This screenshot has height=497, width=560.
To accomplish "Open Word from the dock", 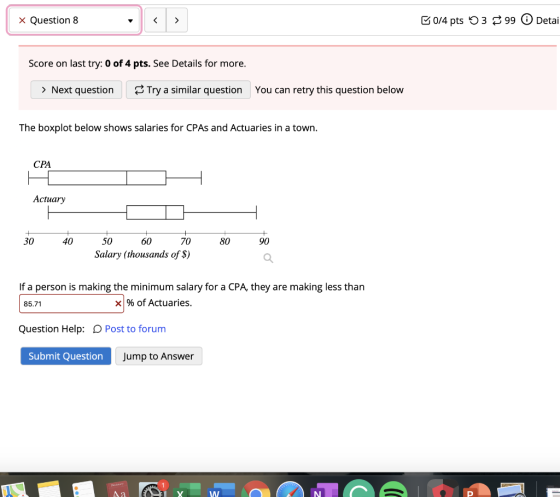I will pyautogui.click(x=221, y=490).
